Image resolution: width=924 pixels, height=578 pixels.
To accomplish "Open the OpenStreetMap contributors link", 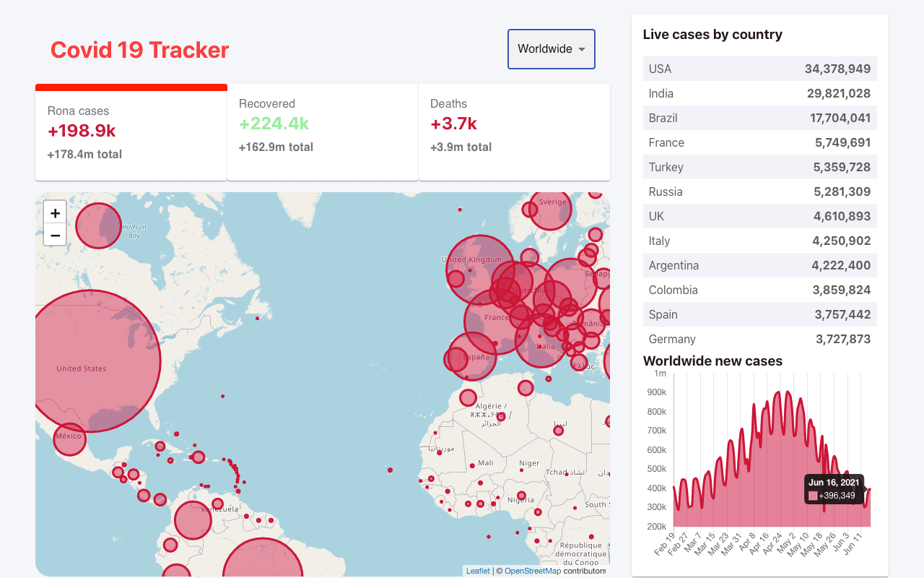I will (x=533, y=571).
